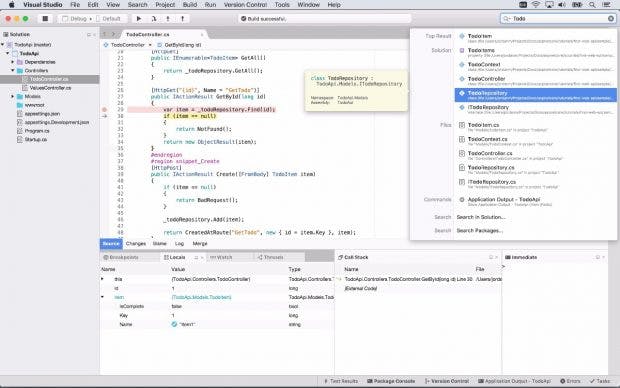This screenshot has height=388, width=620.
Task: Open file result TodoRepository.cs
Action: 536,170
